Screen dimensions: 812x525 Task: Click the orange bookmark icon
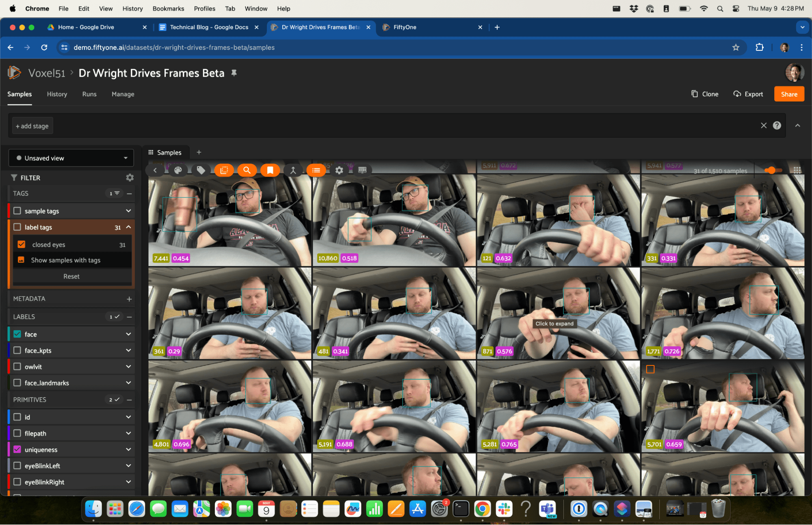270,170
